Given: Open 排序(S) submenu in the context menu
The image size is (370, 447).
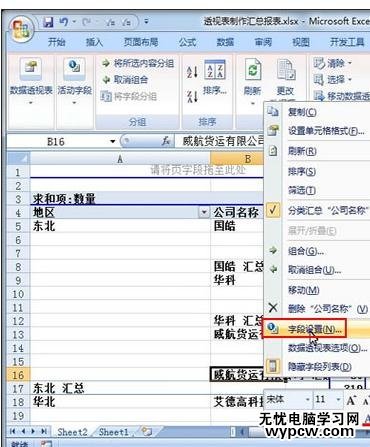Looking at the screenshot, I should (317, 172).
